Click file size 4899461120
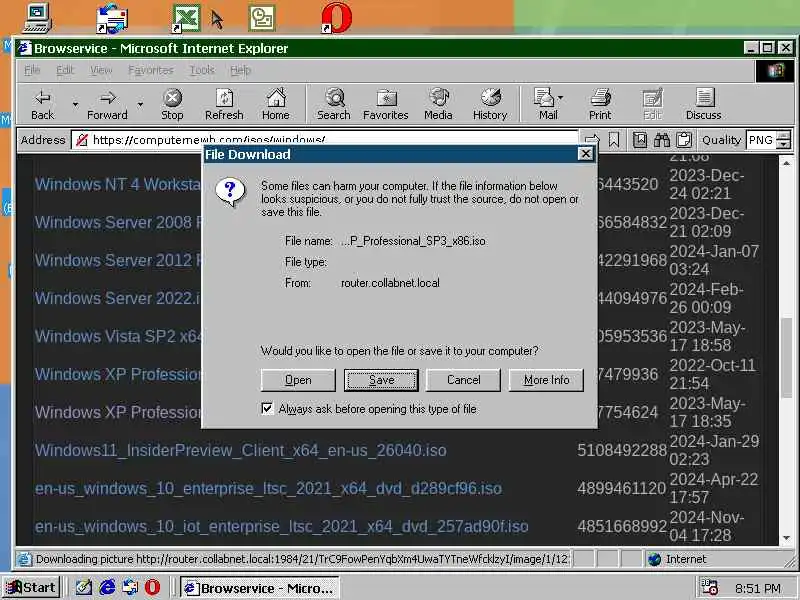The width and height of the screenshot is (800, 600). click(621, 488)
